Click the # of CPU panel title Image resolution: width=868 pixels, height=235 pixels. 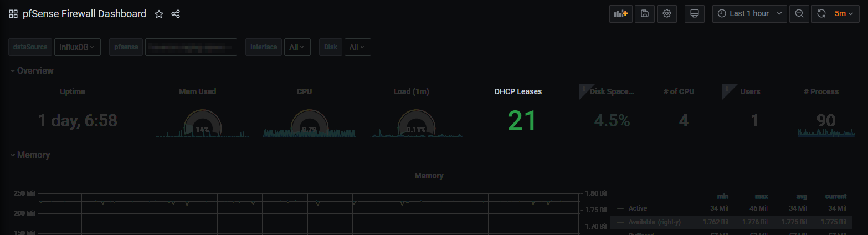tap(679, 91)
